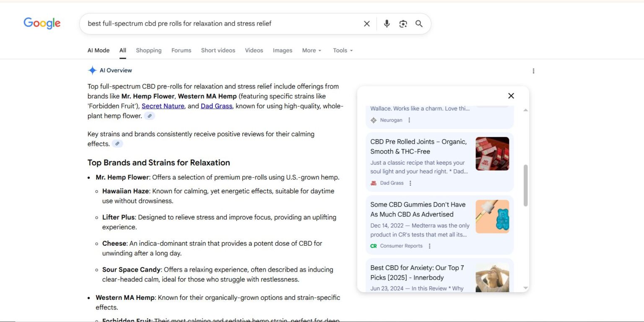Click the magnifying glass search icon
The height and width of the screenshot is (322, 644).
[419, 24]
